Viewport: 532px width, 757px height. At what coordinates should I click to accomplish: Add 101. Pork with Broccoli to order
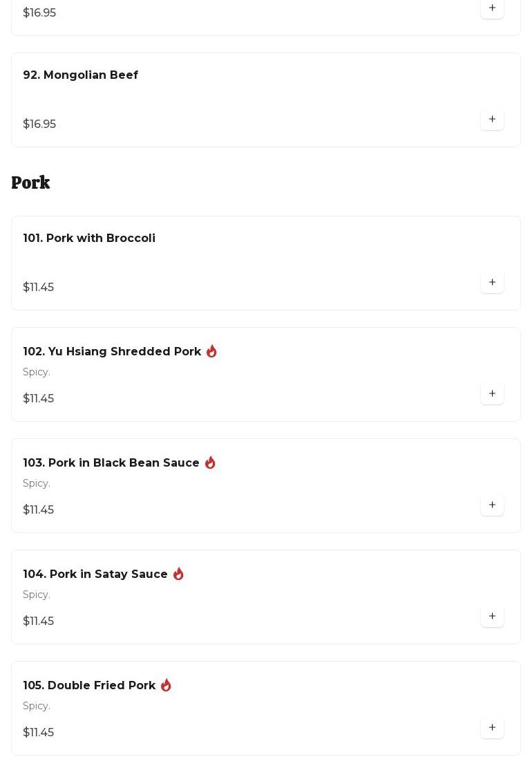(x=492, y=282)
